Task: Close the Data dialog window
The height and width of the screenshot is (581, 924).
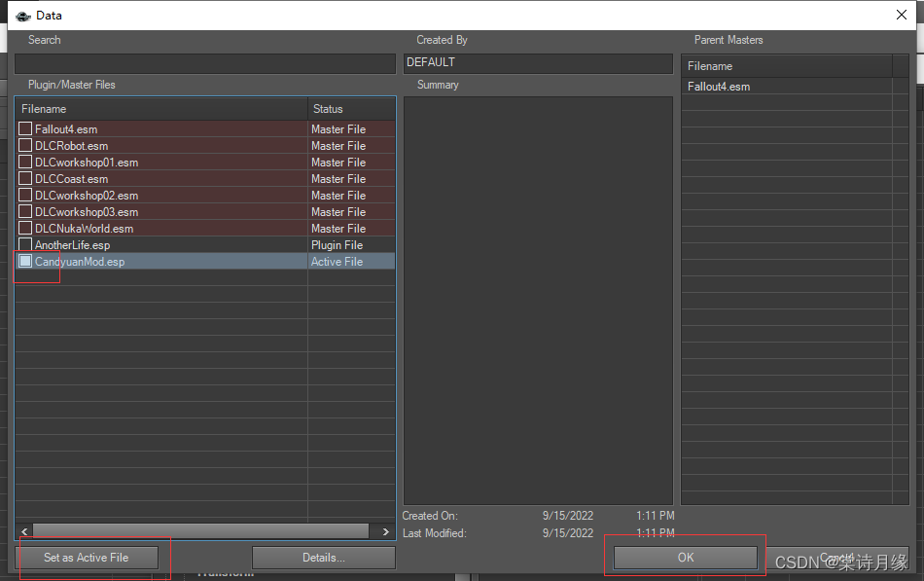Action: [x=902, y=15]
